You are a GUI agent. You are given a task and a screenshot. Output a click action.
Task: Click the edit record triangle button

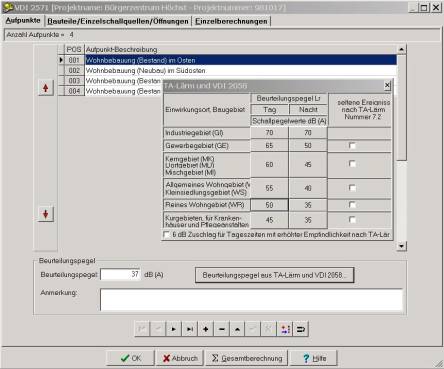(237, 329)
